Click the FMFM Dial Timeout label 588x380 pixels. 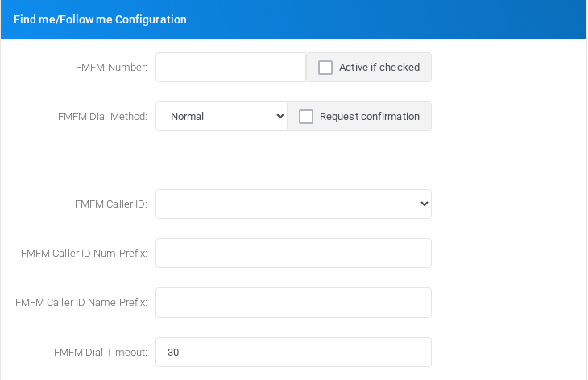point(101,353)
